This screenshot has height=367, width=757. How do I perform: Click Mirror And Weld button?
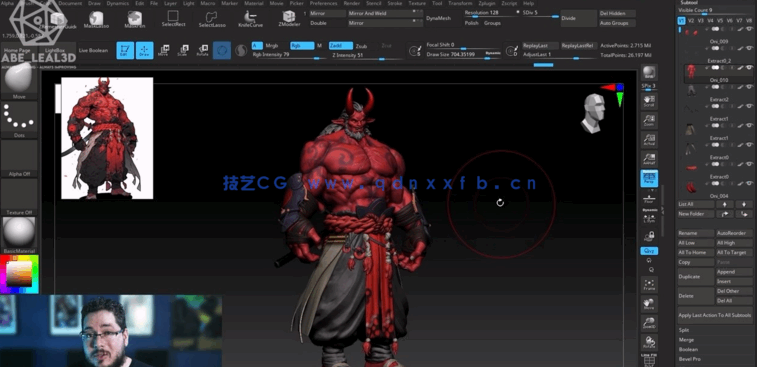[x=386, y=14]
